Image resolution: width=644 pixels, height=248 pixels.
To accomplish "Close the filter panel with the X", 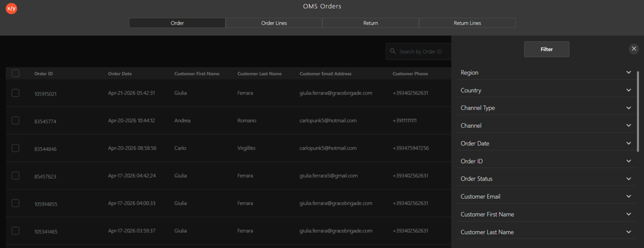I will (634, 49).
